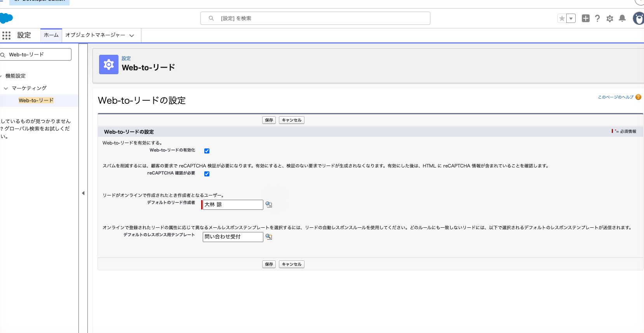
Task: Click the top 保存 button
Action: (x=269, y=120)
